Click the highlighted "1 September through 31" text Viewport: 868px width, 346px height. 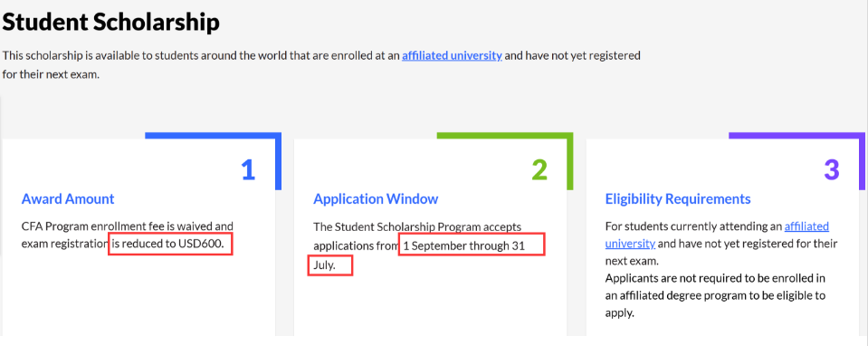click(472, 245)
